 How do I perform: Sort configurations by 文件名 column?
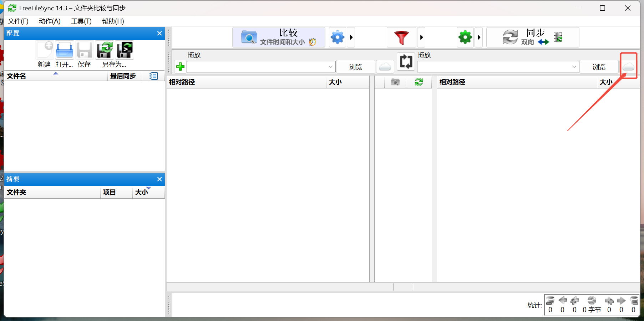pos(56,76)
